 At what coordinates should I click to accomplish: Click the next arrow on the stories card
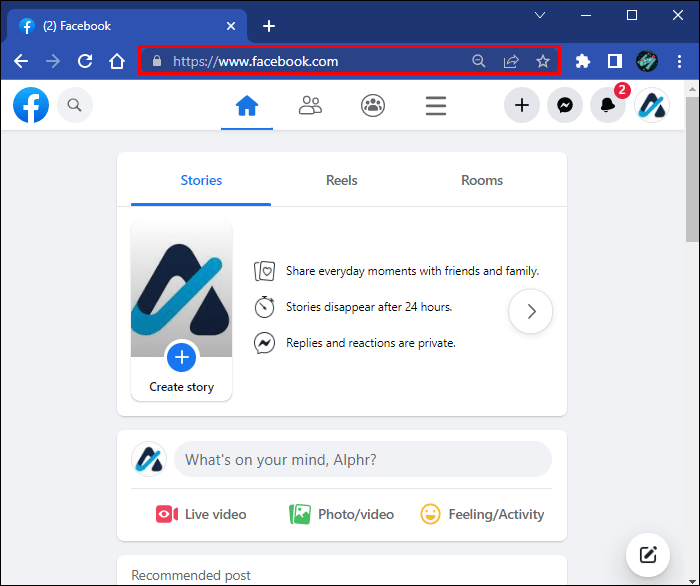click(530, 312)
